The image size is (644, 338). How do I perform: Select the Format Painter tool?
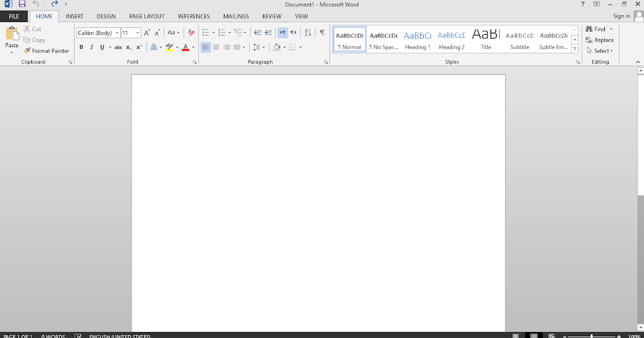pyautogui.click(x=47, y=51)
